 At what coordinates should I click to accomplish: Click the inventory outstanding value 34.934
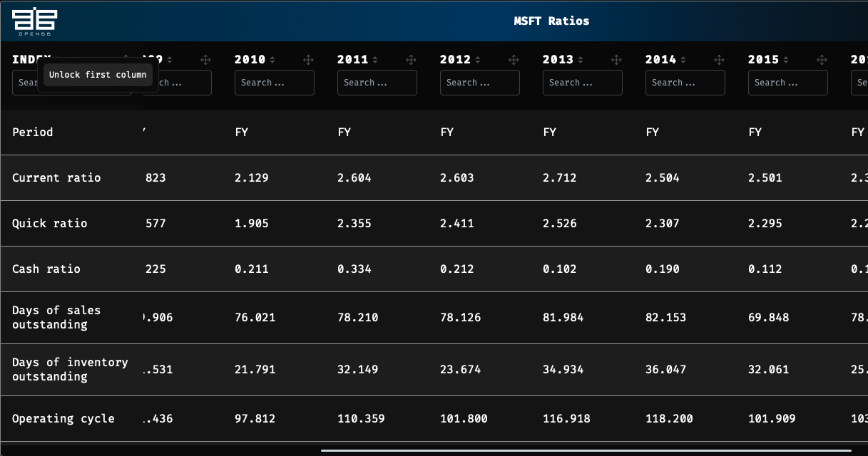[563, 369]
